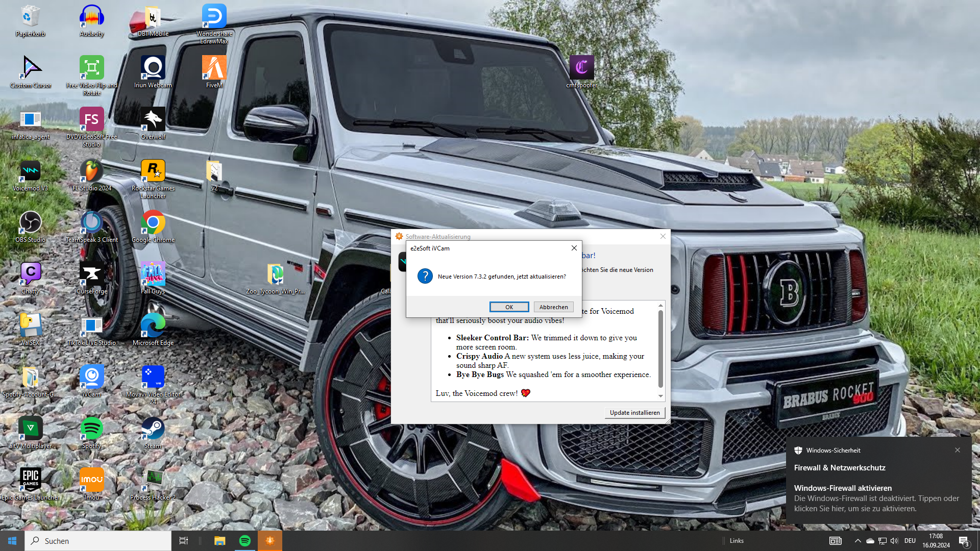980x551 pixels.
Task: Click the Abbrechen button in dialog
Action: [x=553, y=307]
